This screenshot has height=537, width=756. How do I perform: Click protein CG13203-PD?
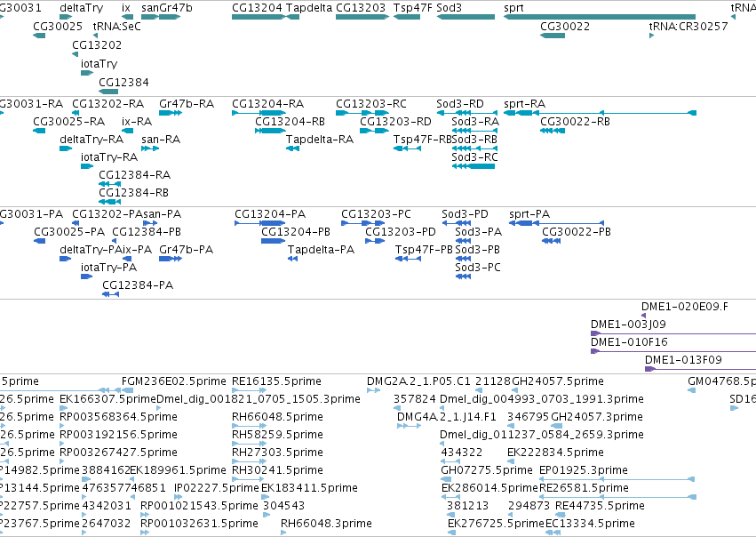(400, 232)
